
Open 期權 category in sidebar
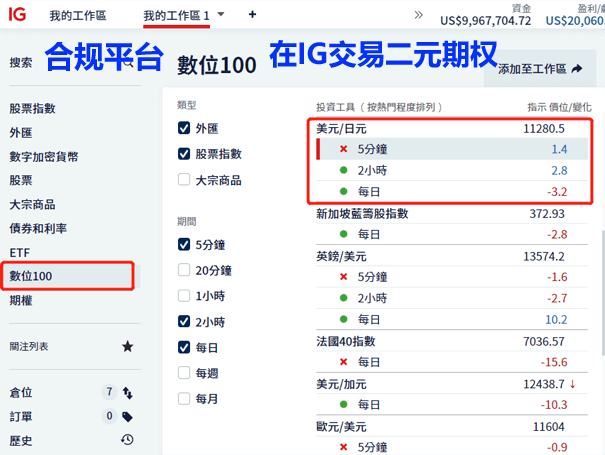tap(21, 300)
